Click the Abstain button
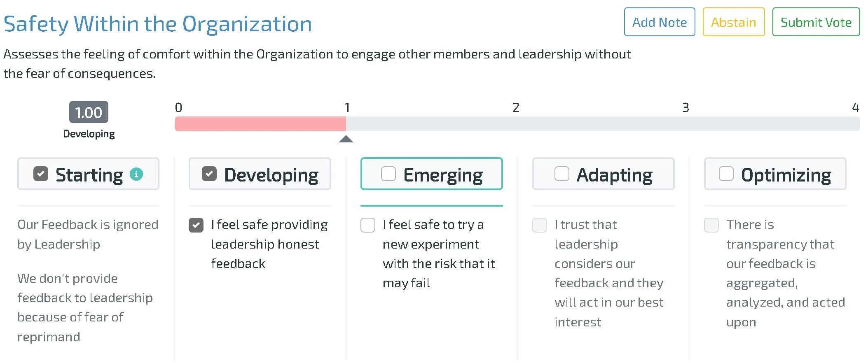The width and height of the screenshot is (868, 363). [734, 22]
